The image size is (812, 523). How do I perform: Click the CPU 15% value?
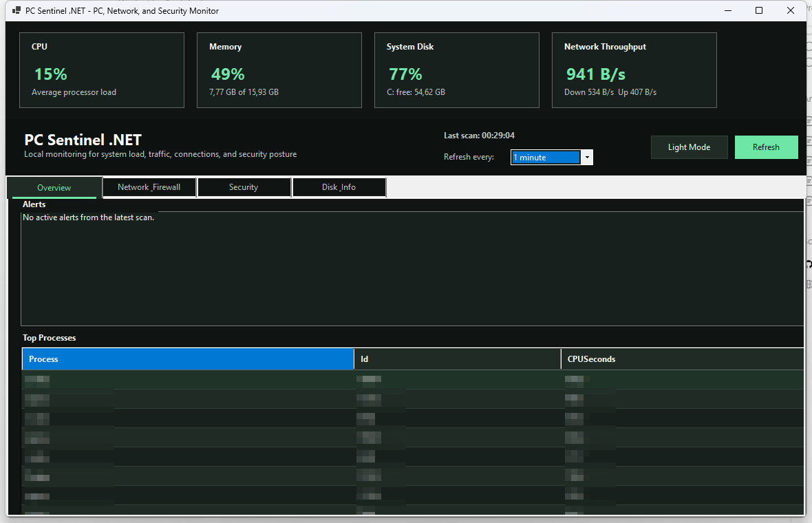pyautogui.click(x=51, y=74)
